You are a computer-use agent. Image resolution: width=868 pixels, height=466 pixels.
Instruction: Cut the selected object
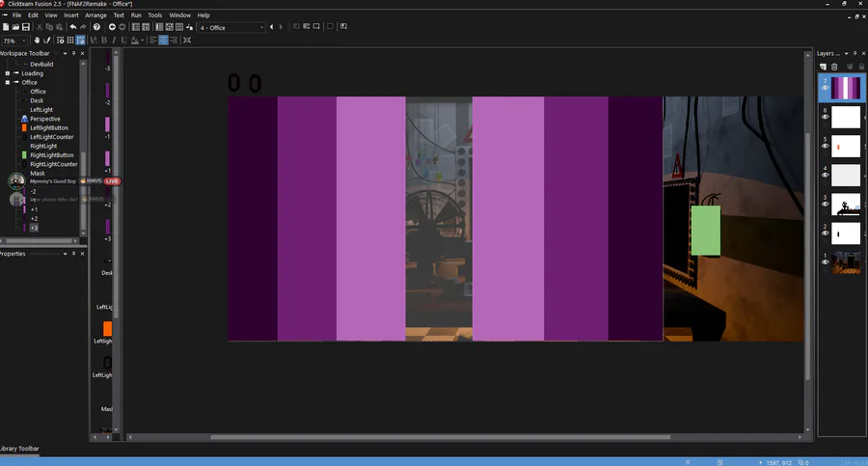[40, 27]
